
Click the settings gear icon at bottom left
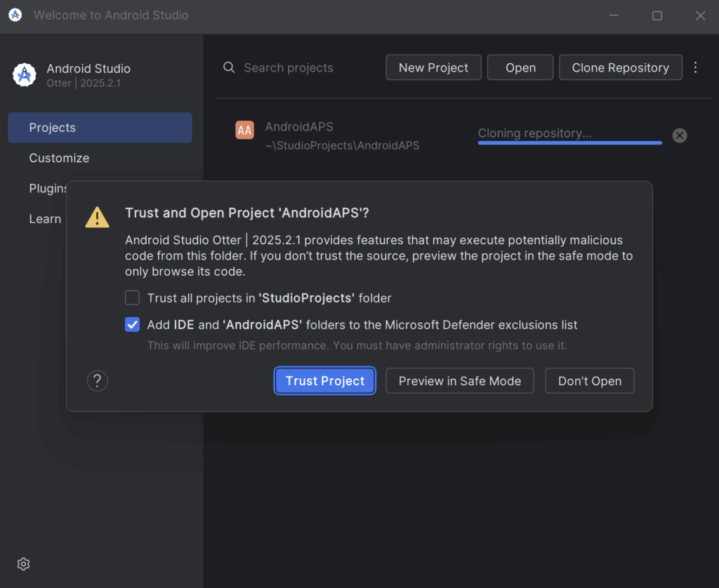pos(23,564)
